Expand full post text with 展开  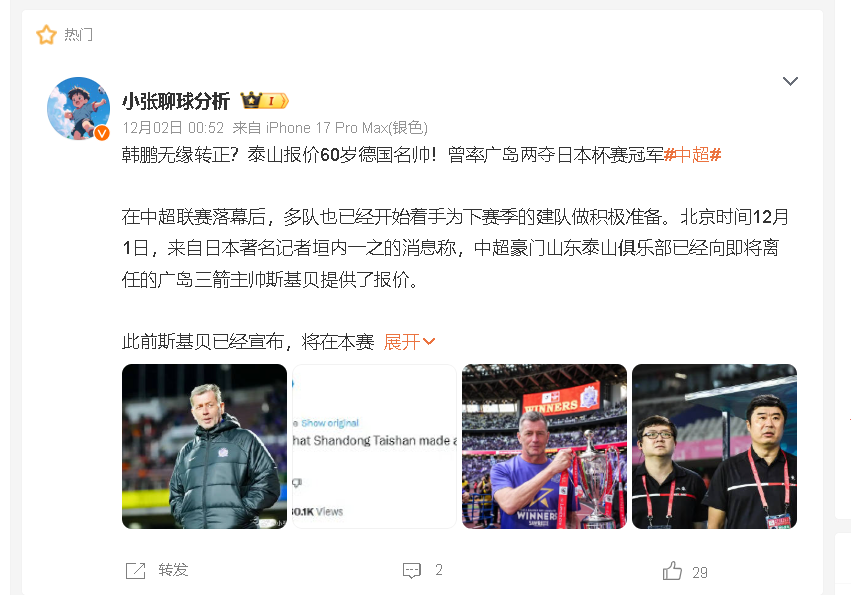point(409,342)
